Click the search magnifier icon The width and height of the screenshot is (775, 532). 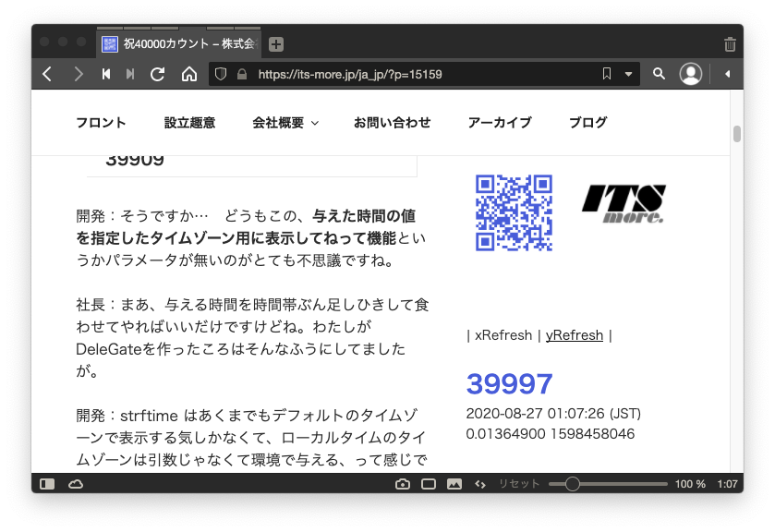[x=660, y=74]
